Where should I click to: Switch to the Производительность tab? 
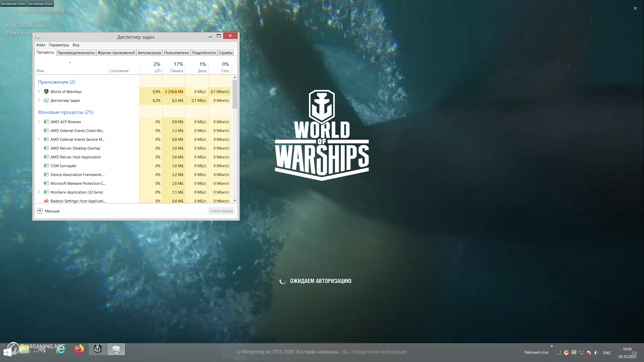click(x=76, y=53)
